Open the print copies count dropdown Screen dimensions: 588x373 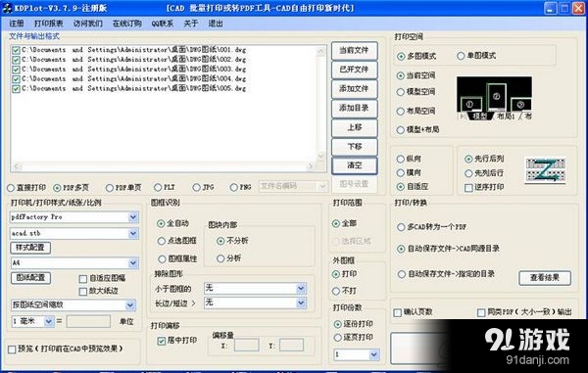[374, 354]
